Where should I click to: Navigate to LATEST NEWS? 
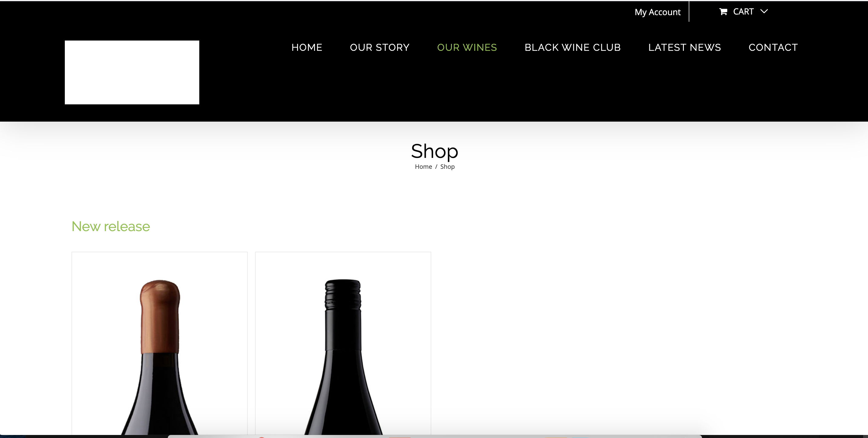pos(684,47)
